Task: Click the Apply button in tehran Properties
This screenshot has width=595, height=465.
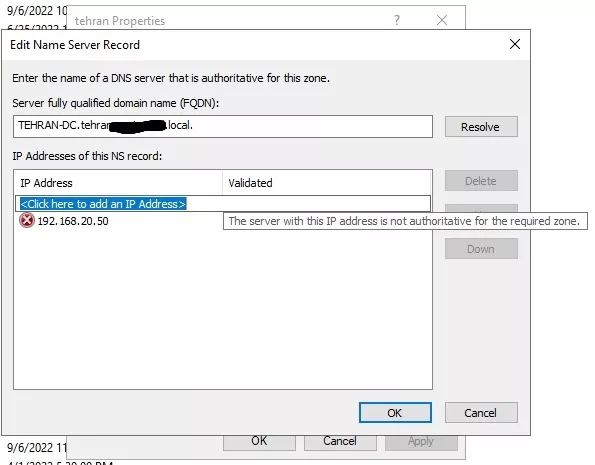Action: coord(421,442)
